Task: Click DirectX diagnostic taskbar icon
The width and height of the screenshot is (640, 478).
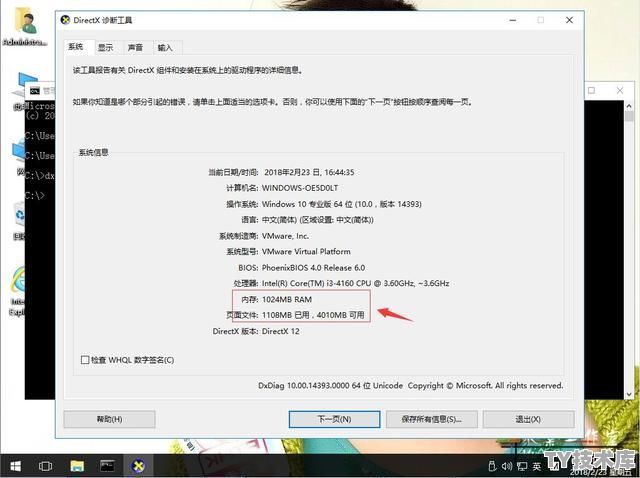Action: pos(139,466)
